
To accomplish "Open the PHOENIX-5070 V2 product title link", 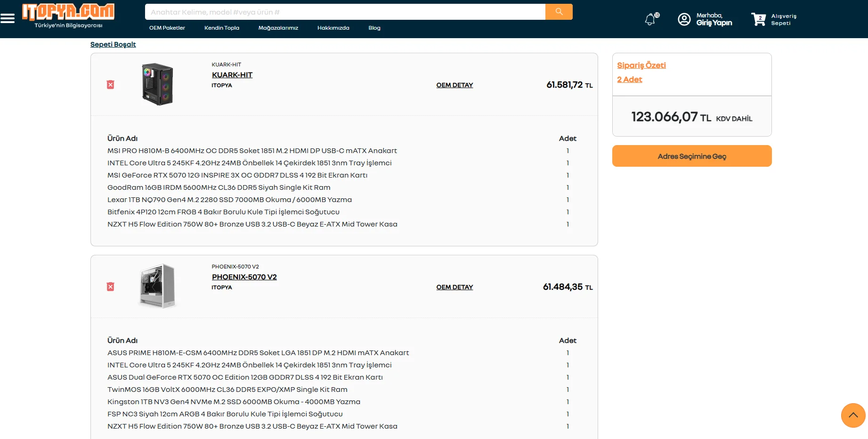I will [x=244, y=277].
